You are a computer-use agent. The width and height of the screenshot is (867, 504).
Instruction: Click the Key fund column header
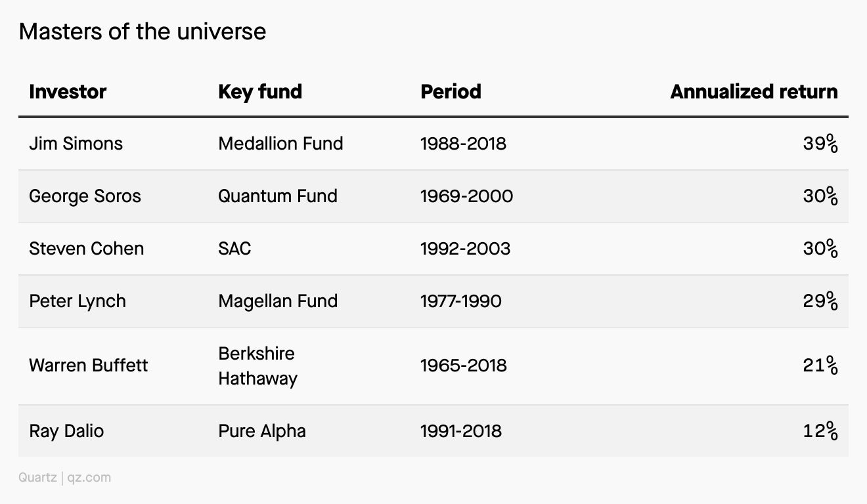coord(260,92)
